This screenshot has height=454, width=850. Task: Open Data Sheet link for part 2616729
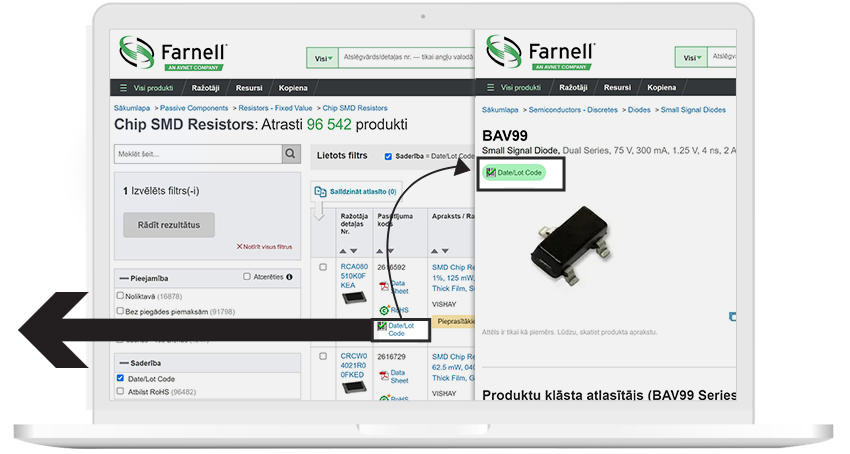click(400, 376)
